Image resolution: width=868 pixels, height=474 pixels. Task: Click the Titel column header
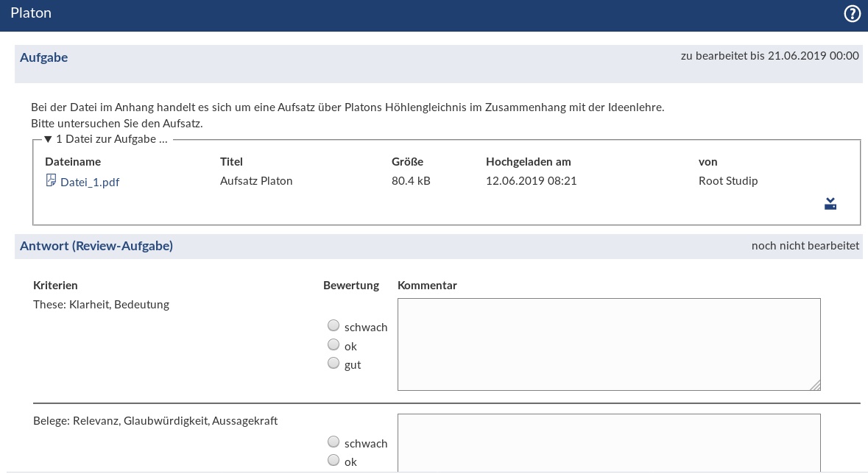pyautogui.click(x=231, y=161)
